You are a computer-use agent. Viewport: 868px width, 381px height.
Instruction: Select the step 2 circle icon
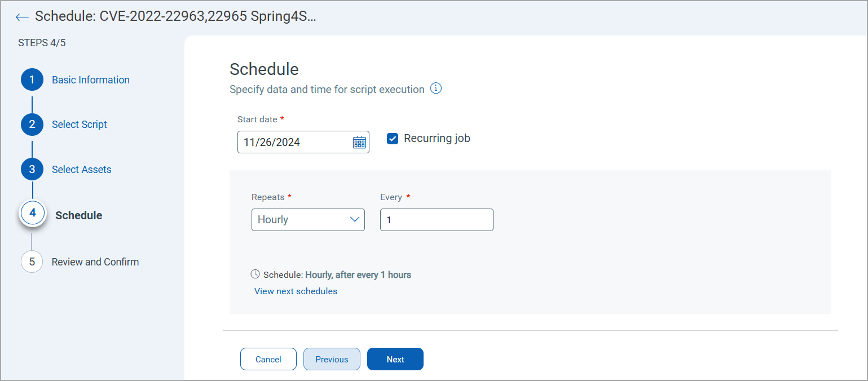[32, 125]
